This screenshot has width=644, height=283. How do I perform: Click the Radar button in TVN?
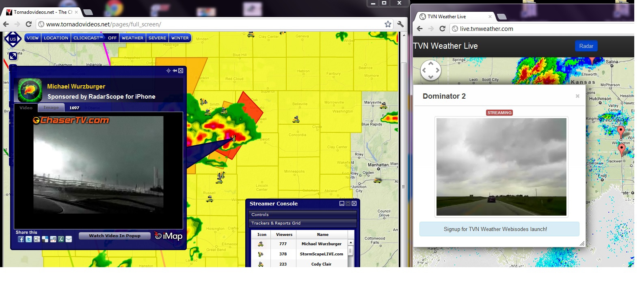[x=586, y=46]
